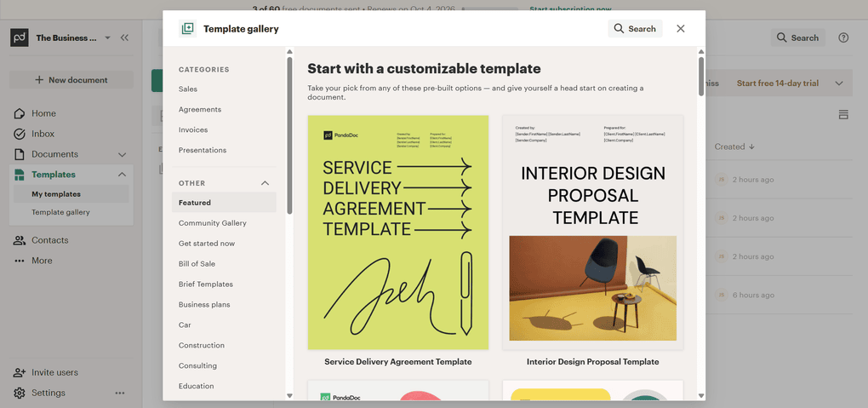Viewport: 868px width, 408px height.
Task: Click the magnifier icon in the gallery Search button
Action: [619, 29]
